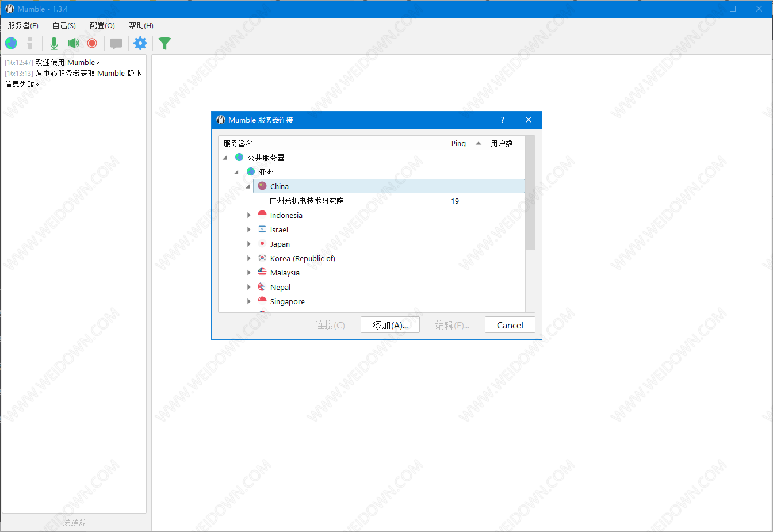Sort by the Ping column header
The width and height of the screenshot is (773, 532).
pyautogui.click(x=458, y=143)
